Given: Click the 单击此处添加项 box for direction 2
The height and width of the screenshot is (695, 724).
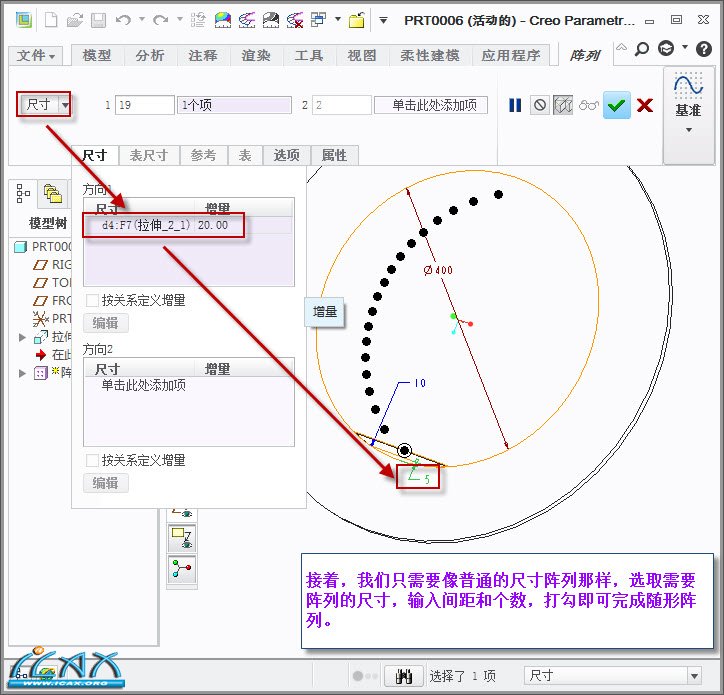Looking at the screenshot, I should (432, 105).
